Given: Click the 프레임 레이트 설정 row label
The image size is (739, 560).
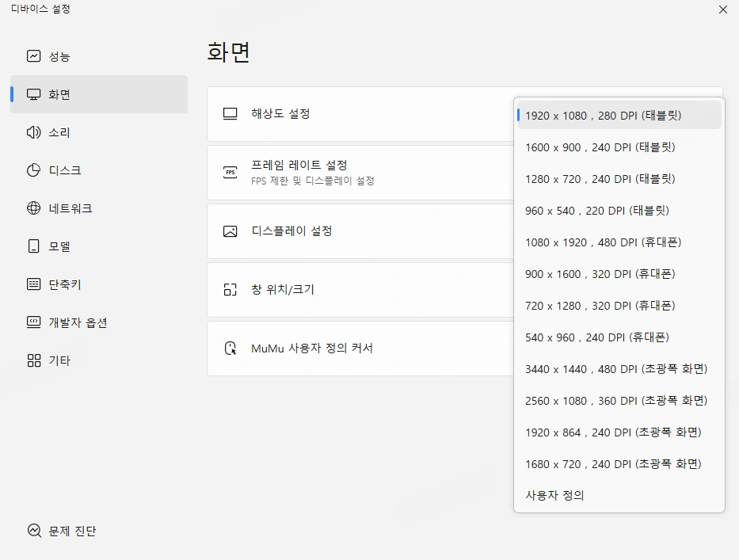Looking at the screenshot, I should tap(299, 165).
